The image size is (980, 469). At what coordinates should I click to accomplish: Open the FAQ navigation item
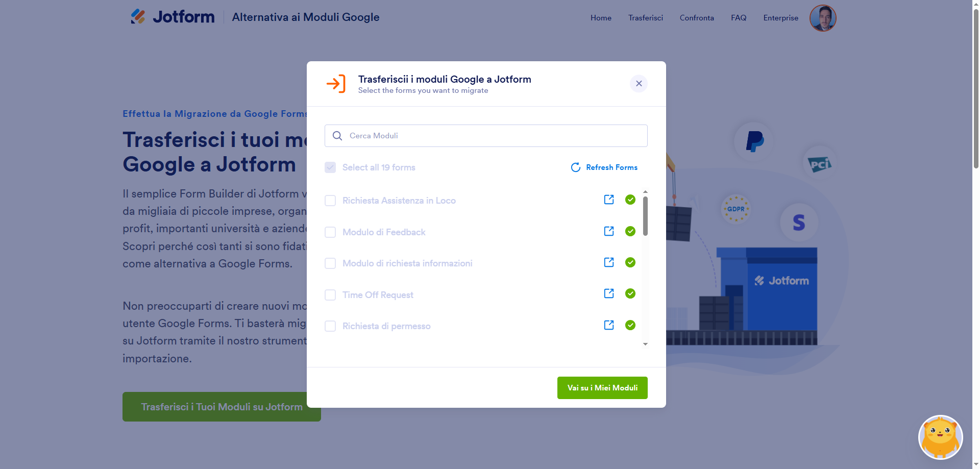739,18
